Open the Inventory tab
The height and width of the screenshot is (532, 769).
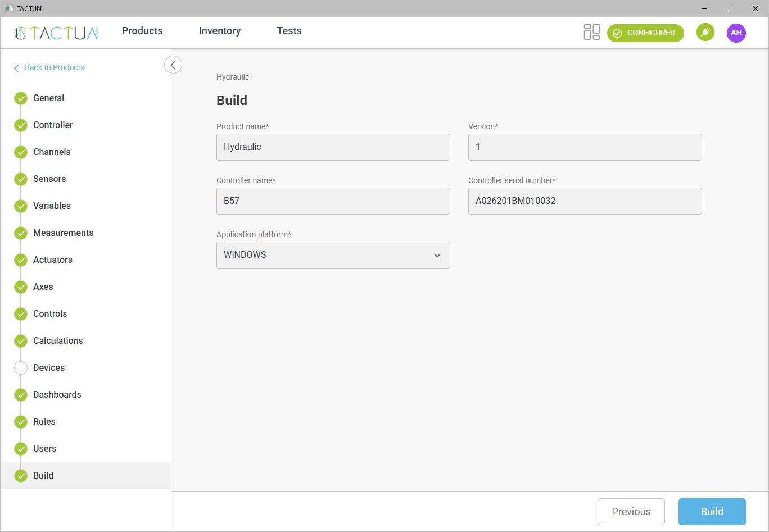point(219,31)
